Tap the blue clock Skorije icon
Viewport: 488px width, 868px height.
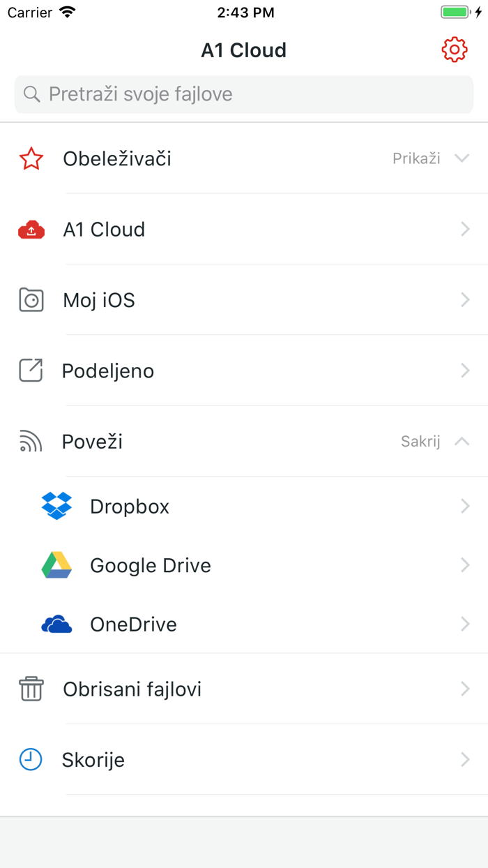pos(31,759)
